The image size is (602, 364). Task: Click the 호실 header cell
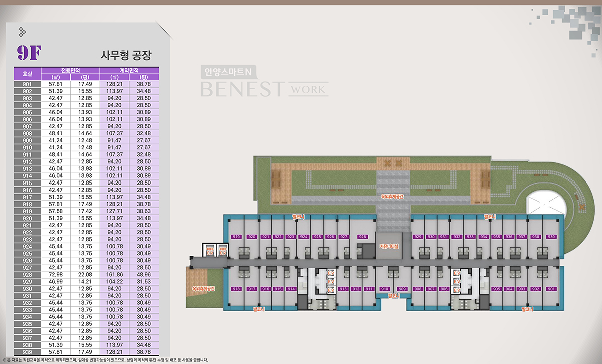point(27,74)
